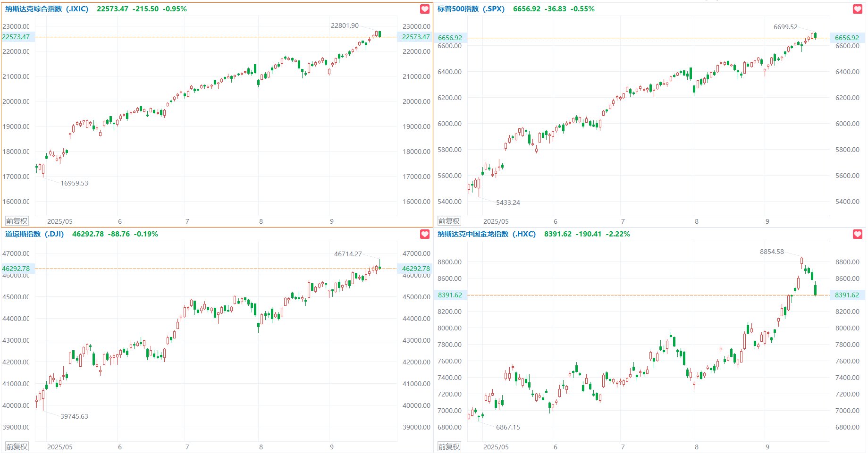Open the 标普500指数 (.SPX) title link

pos(471,9)
